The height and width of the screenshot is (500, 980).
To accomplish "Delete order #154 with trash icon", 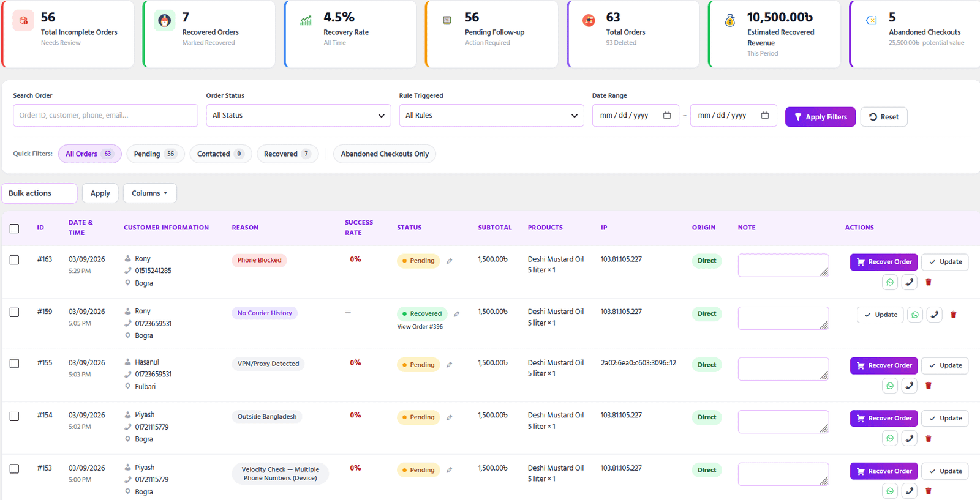I will (929, 438).
